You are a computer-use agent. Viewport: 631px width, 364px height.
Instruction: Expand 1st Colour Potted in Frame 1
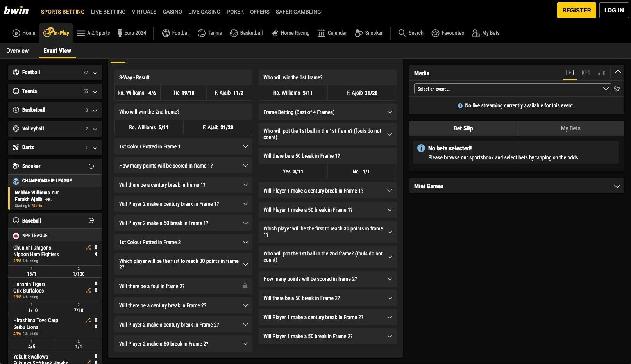(183, 146)
